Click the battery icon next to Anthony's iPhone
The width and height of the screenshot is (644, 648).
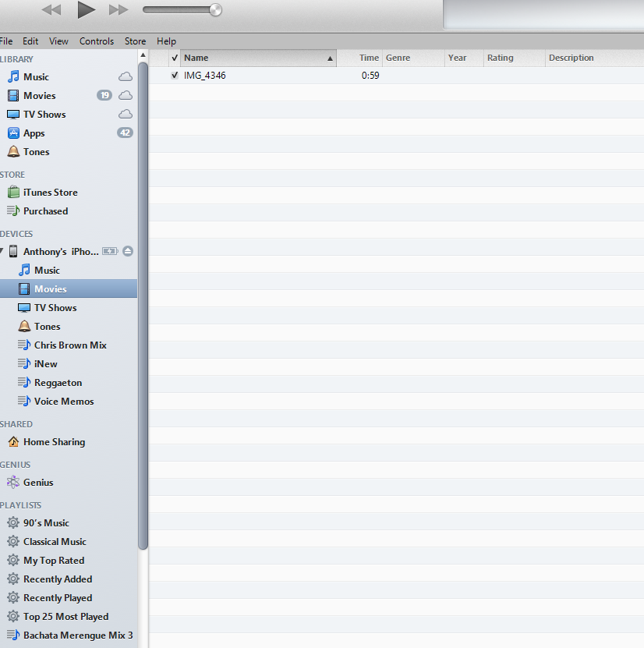[x=110, y=251]
